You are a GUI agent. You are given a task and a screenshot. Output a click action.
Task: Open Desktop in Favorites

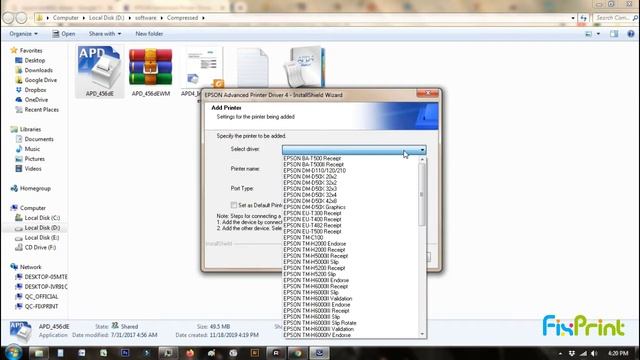point(35,60)
